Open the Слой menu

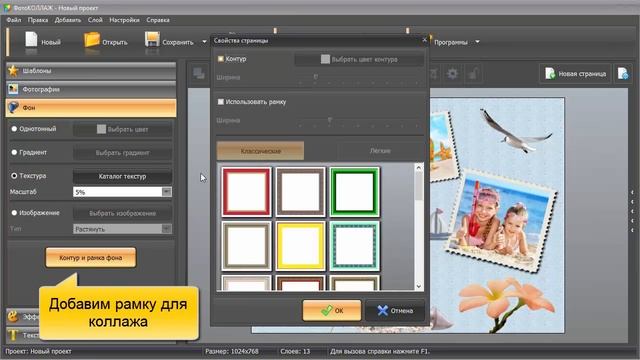95,20
